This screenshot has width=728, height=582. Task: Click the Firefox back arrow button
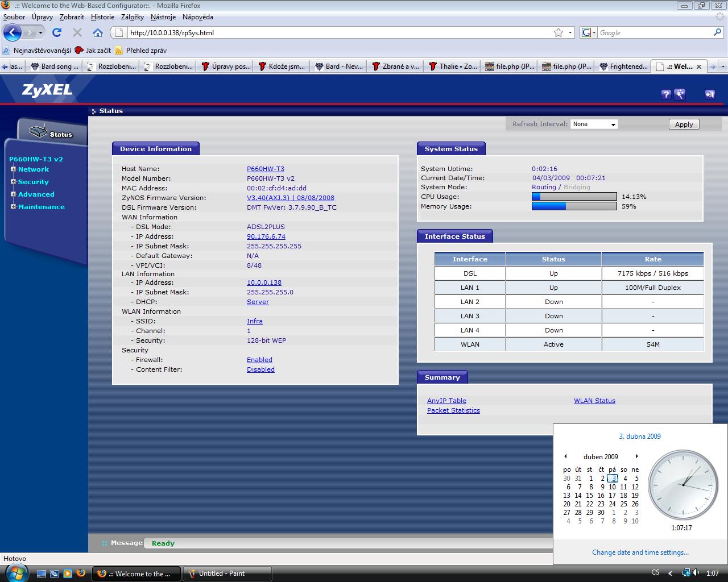pyautogui.click(x=13, y=32)
